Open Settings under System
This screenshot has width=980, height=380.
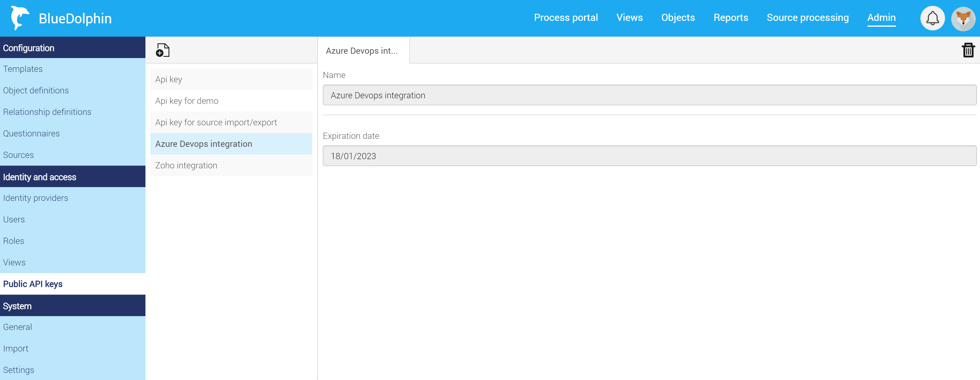(x=18, y=370)
